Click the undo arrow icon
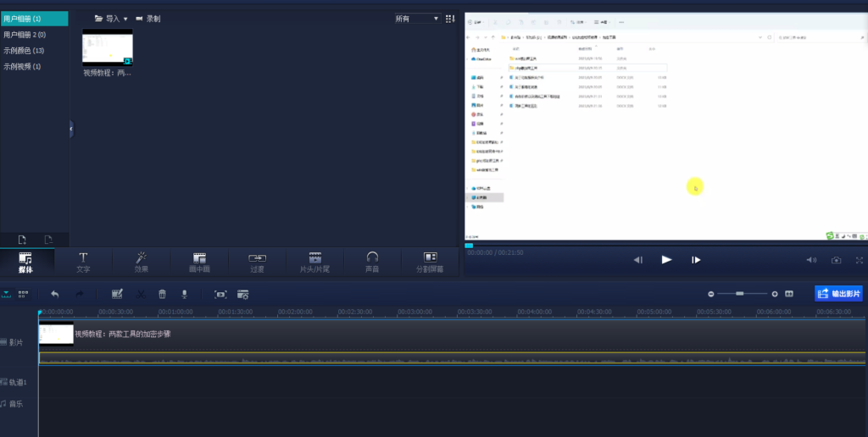Screen dimensions: 868x437 coord(55,294)
